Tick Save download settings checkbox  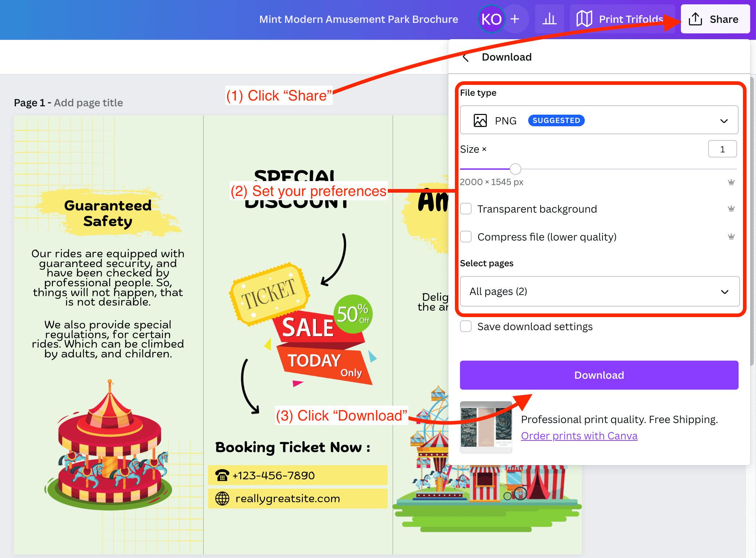[x=466, y=327]
